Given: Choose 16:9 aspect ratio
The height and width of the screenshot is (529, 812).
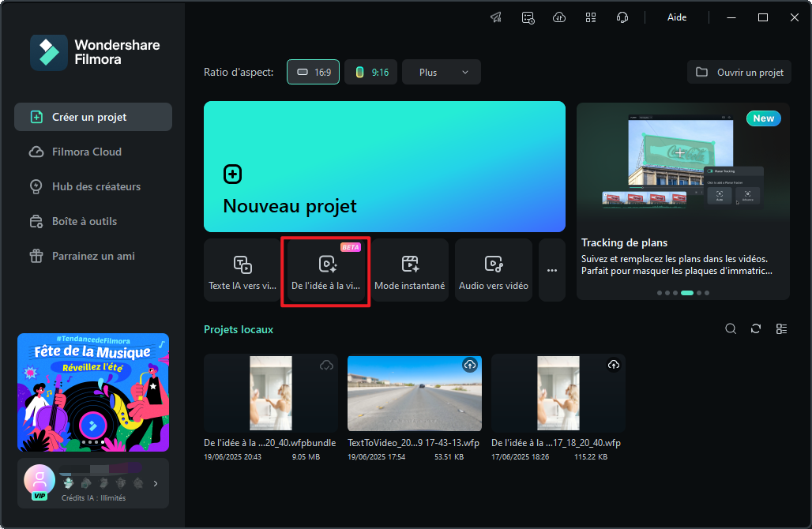Looking at the screenshot, I should (x=314, y=72).
